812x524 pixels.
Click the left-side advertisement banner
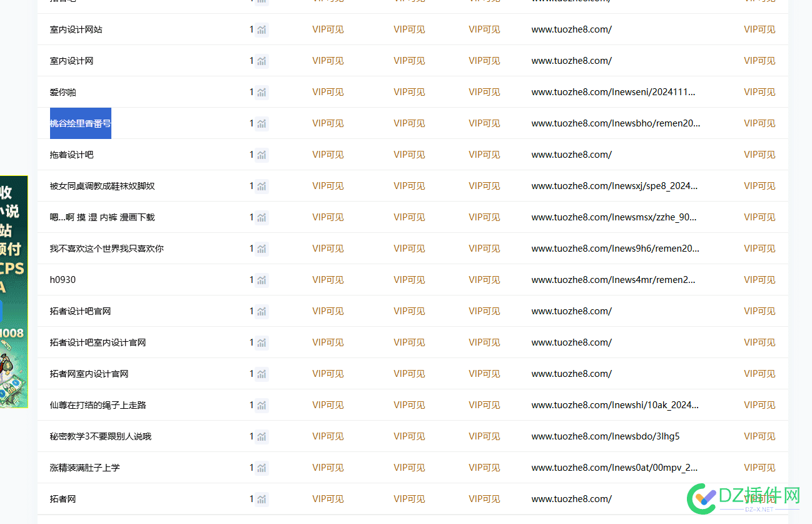coord(14,291)
